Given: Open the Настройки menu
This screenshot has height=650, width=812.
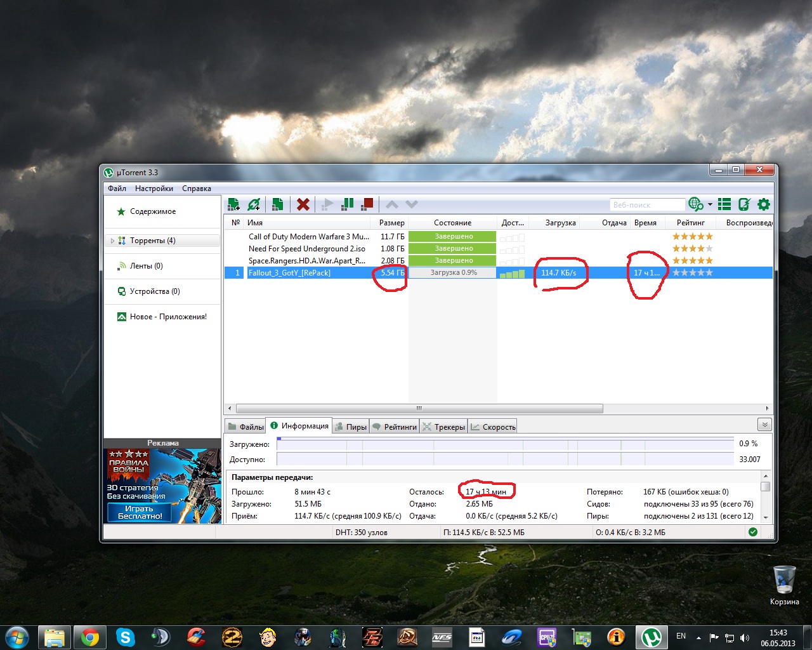Looking at the screenshot, I should tap(154, 189).
